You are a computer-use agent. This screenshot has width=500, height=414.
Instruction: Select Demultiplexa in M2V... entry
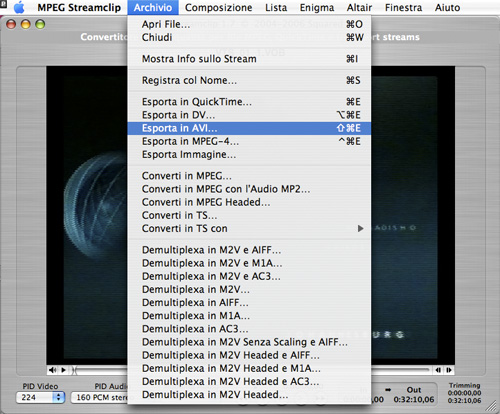pyautogui.click(x=249, y=289)
